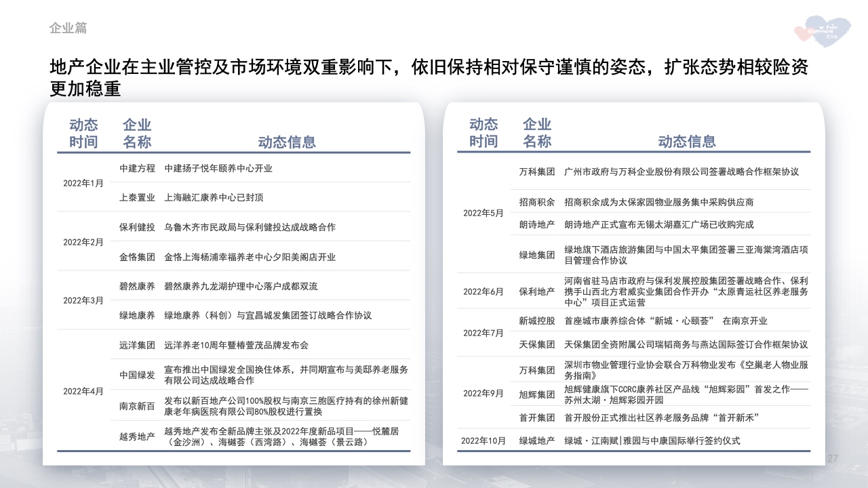Select the text starting "深圳市物业管理行业协会联合万科物业"

686,370
